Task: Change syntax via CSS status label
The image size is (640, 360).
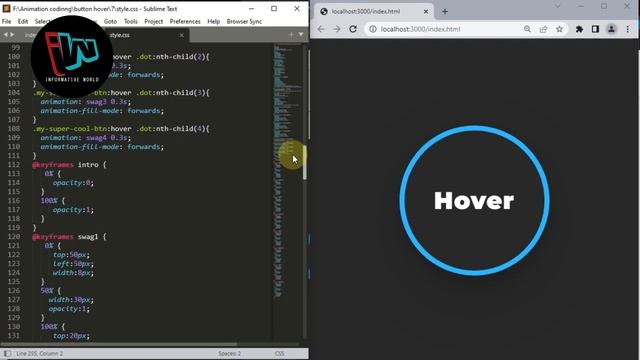Action: tap(280, 353)
